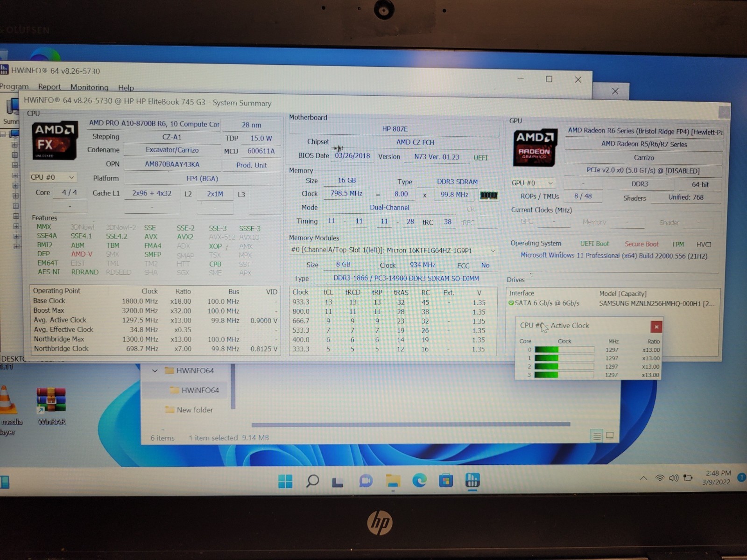Click the AMD Radeon Graphics logo

click(x=535, y=147)
